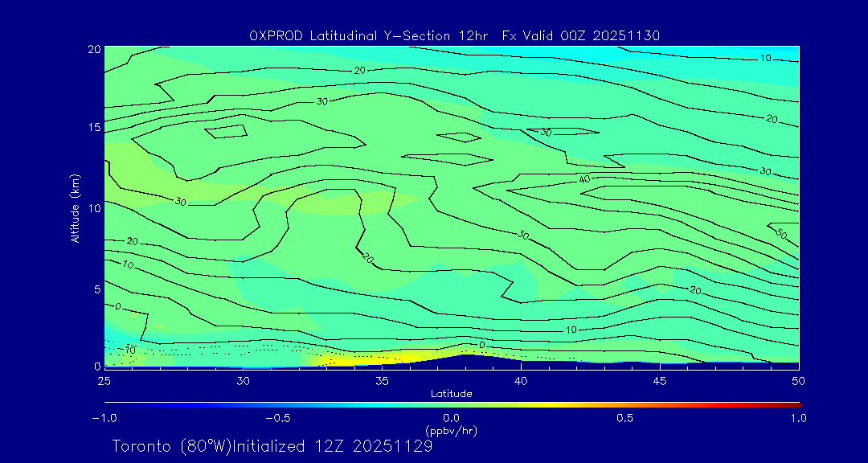Click the Altitude (km) vertical axis label
This screenshot has width=868, height=463.
(x=76, y=207)
